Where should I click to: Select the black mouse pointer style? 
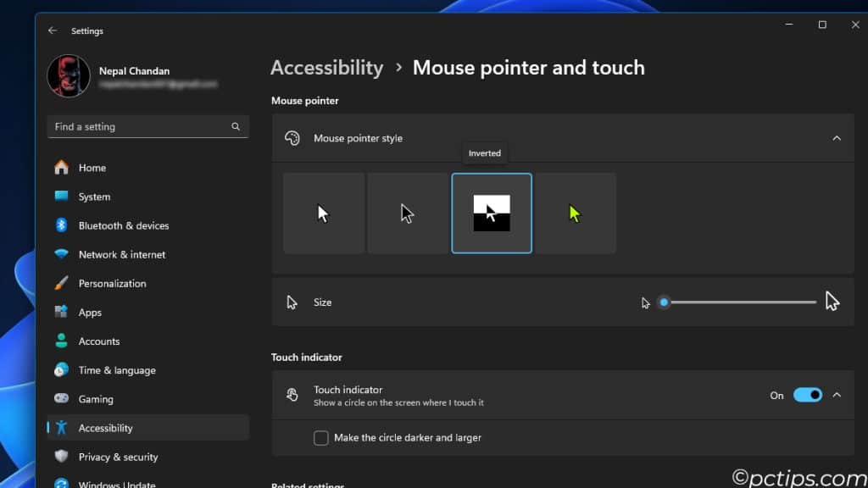click(407, 213)
